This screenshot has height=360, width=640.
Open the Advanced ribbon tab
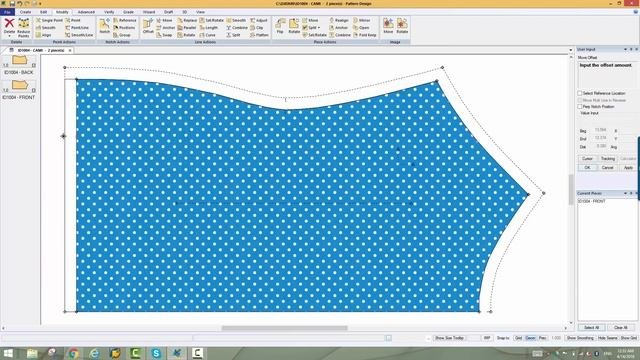pos(86,12)
